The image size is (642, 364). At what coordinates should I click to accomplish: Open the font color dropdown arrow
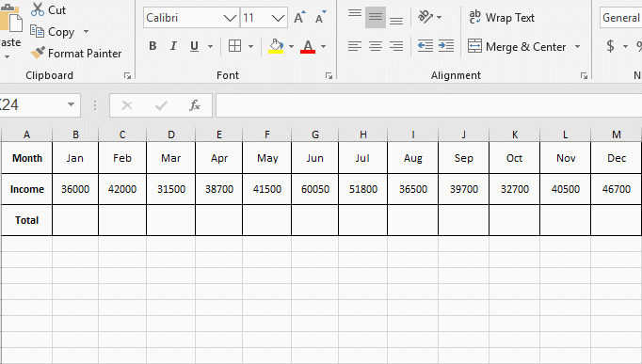point(323,46)
